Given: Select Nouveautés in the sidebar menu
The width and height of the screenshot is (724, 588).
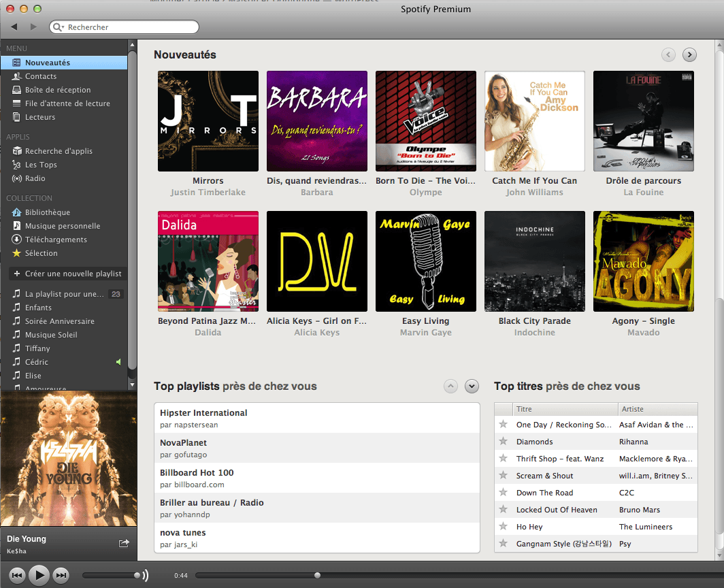Looking at the screenshot, I should (x=64, y=63).
